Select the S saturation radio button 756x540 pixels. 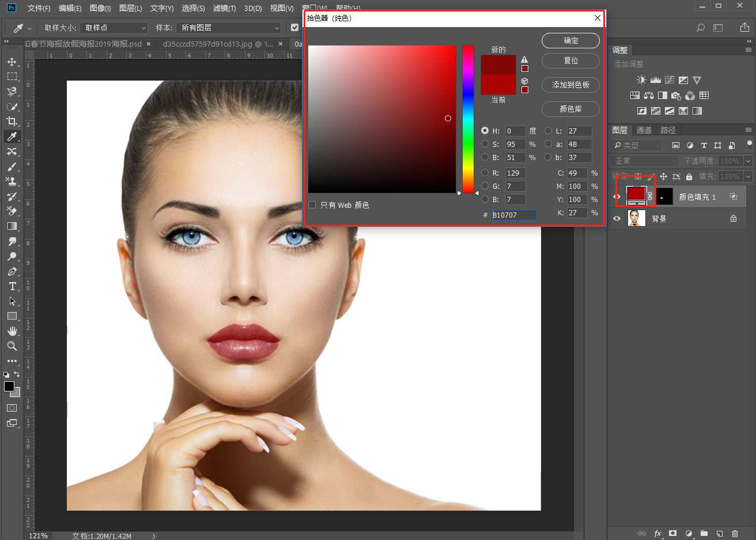485,144
